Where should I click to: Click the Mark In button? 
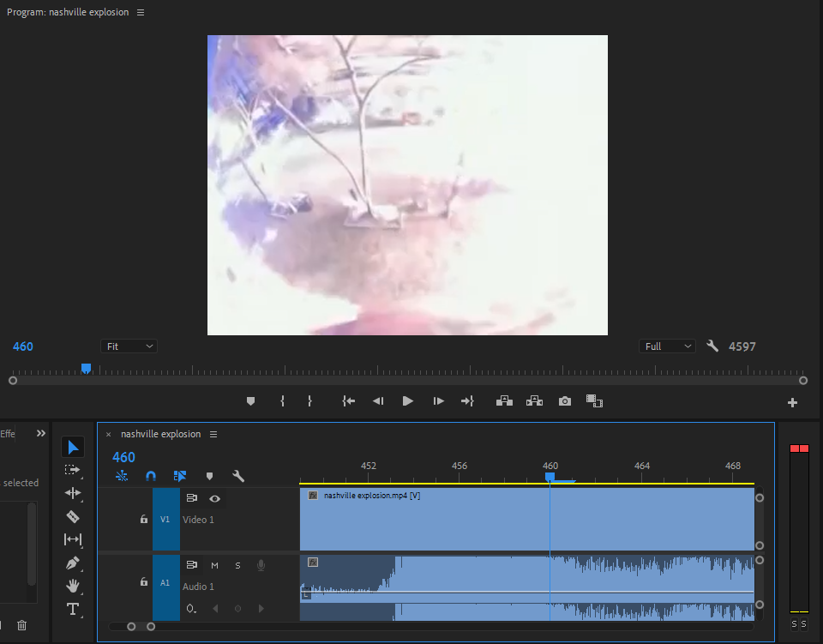282,401
